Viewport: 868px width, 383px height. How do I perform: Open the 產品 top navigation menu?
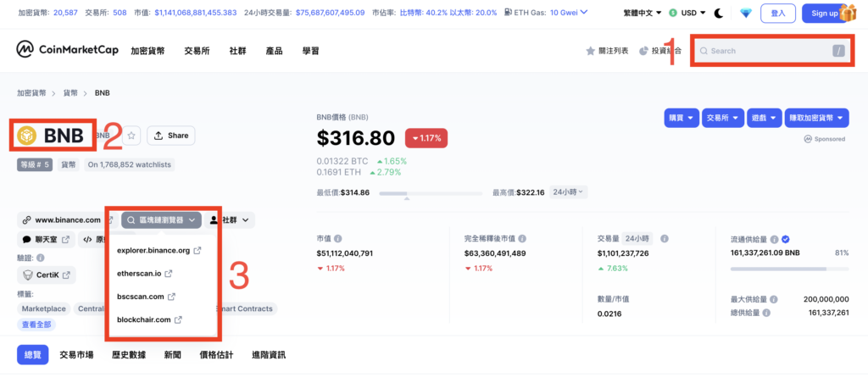274,51
